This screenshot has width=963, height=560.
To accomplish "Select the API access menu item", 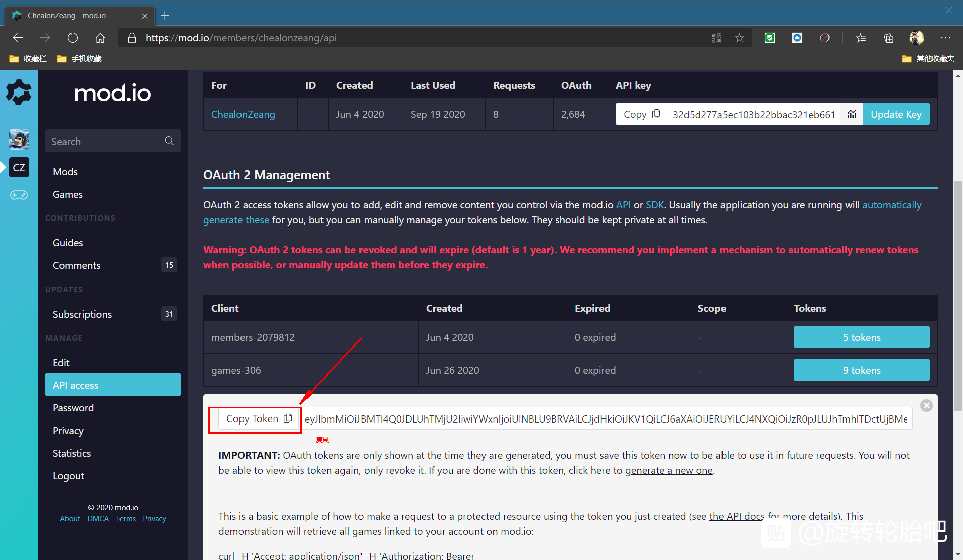I will click(x=113, y=385).
